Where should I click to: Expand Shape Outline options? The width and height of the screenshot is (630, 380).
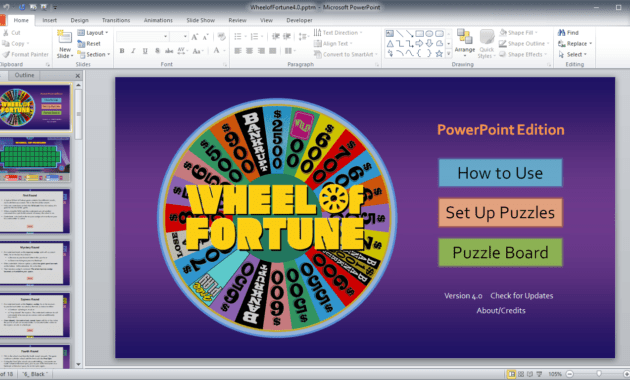(x=548, y=43)
